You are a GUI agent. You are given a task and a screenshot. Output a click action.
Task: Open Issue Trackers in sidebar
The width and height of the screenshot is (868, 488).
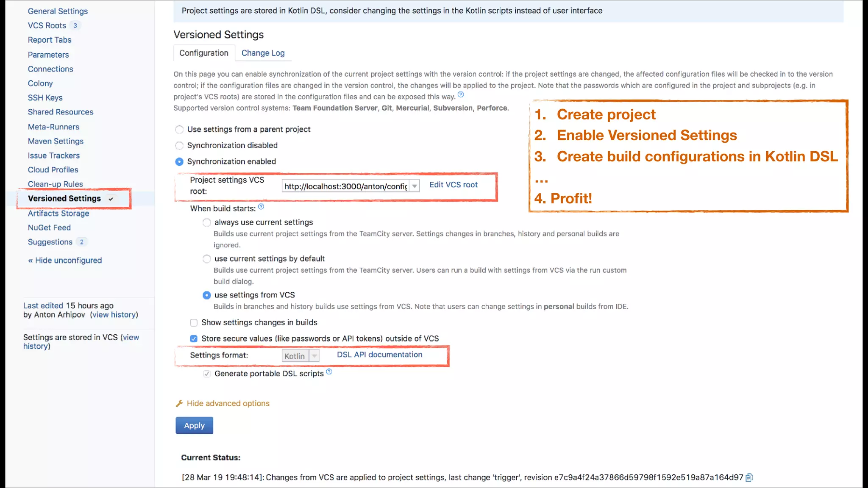tap(54, 155)
